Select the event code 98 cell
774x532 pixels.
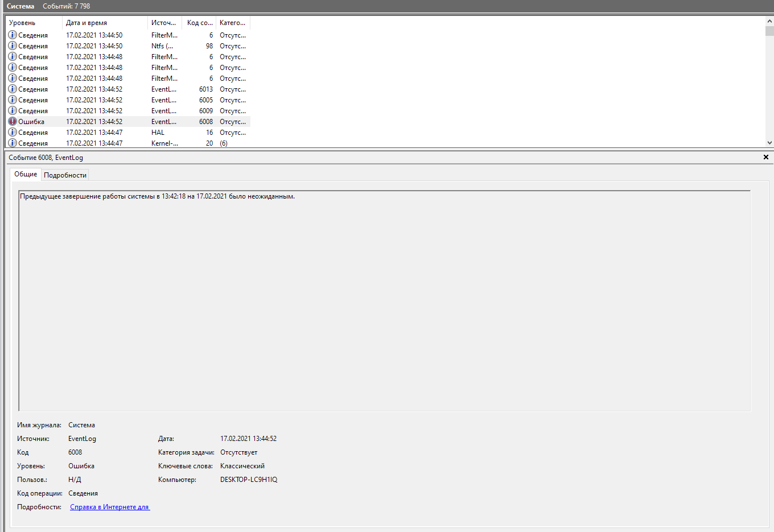point(209,46)
